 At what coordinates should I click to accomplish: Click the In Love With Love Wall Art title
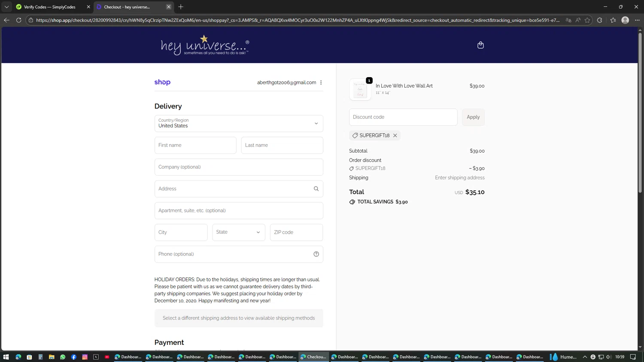404,86
